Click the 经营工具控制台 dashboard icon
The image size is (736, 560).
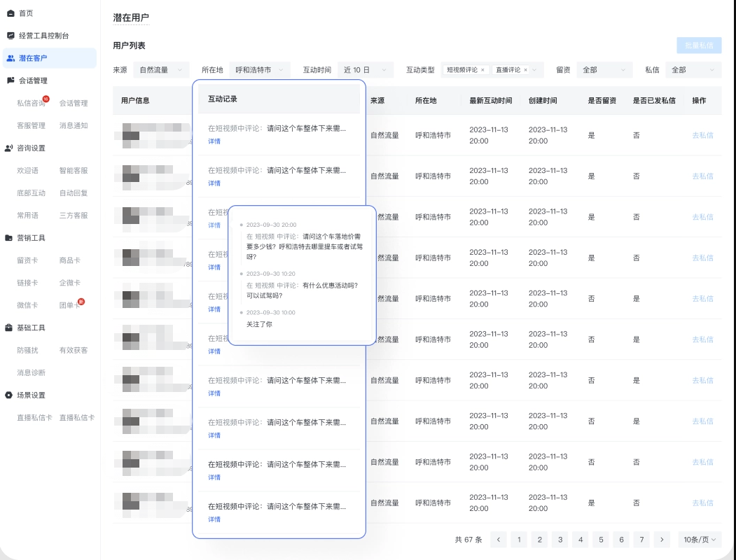point(11,36)
